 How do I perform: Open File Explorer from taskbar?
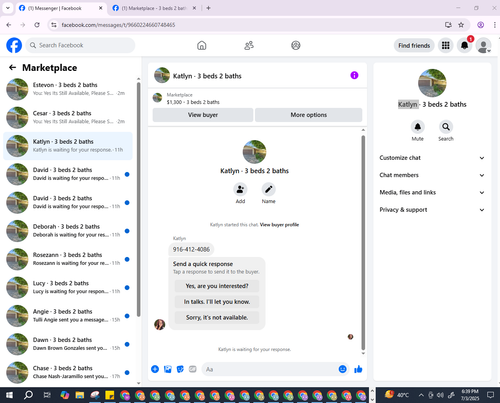point(79,395)
